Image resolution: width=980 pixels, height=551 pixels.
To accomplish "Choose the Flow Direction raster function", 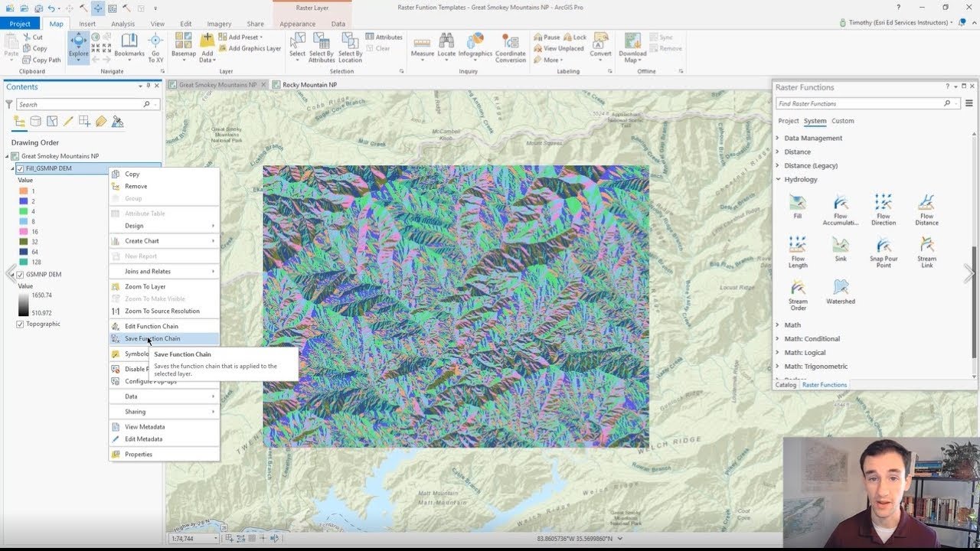I will (x=884, y=210).
